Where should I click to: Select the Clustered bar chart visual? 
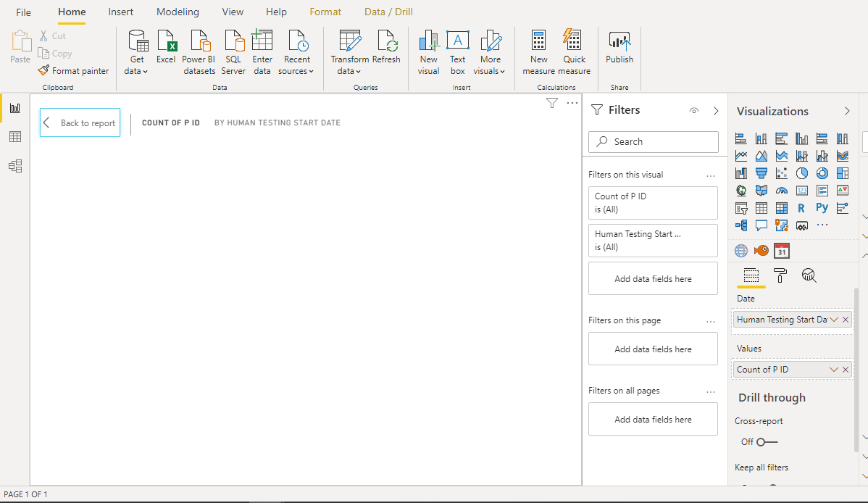(782, 138)
